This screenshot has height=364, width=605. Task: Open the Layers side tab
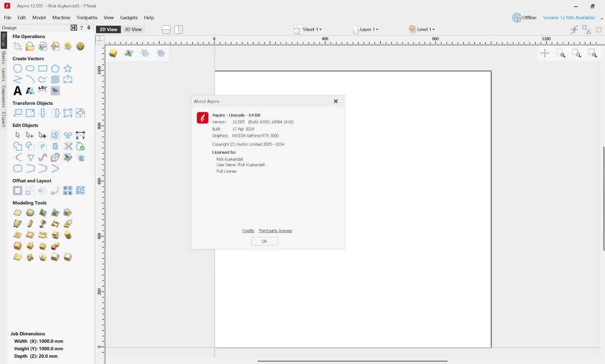(x=3, y=75)
